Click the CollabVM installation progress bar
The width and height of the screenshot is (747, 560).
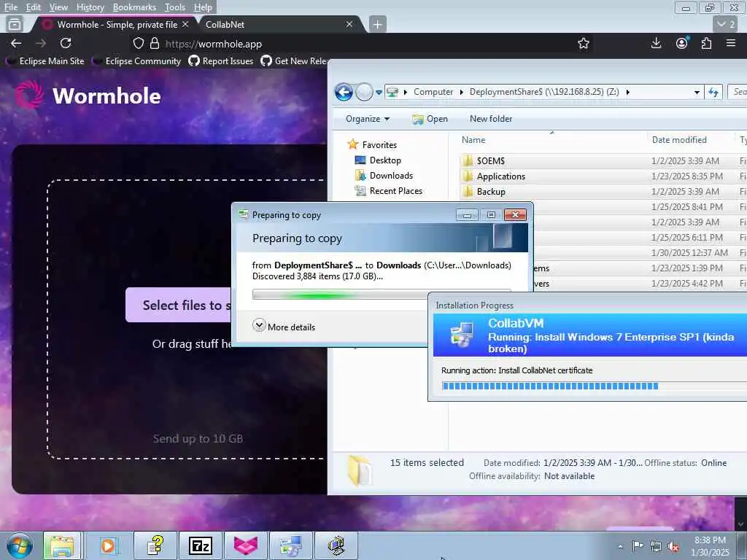tap(594, 386)
